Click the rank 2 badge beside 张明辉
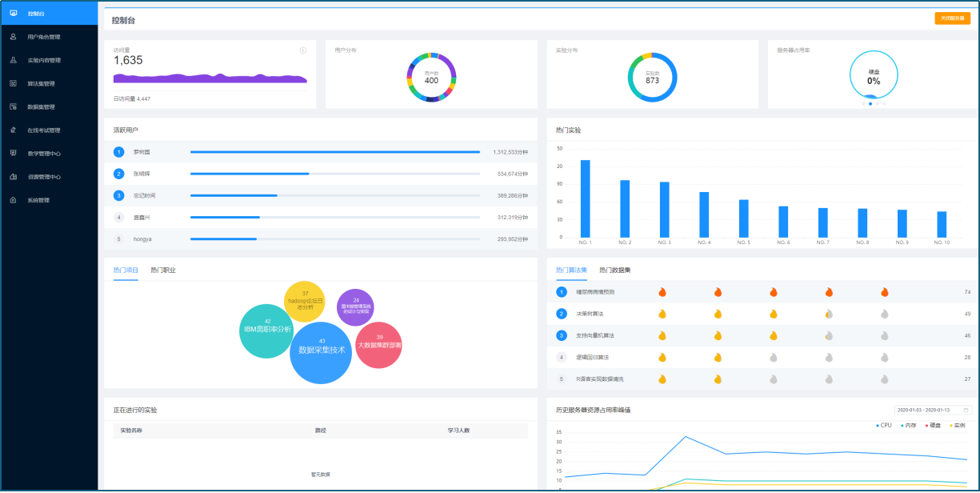Image resolution: width=980 pixels, height=493 pixels. click(x=118, y=173)
